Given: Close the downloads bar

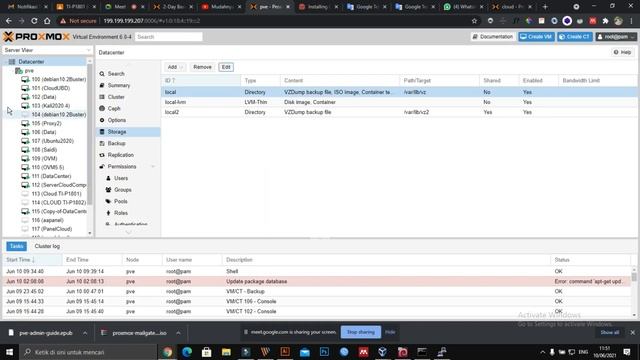Looking at the screenshot, I should 633,333.
